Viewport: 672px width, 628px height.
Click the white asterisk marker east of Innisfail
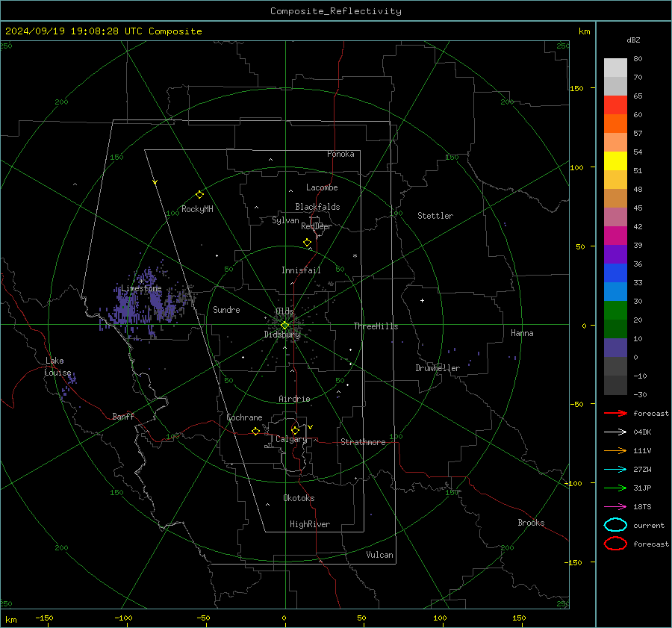pos(355,256)
